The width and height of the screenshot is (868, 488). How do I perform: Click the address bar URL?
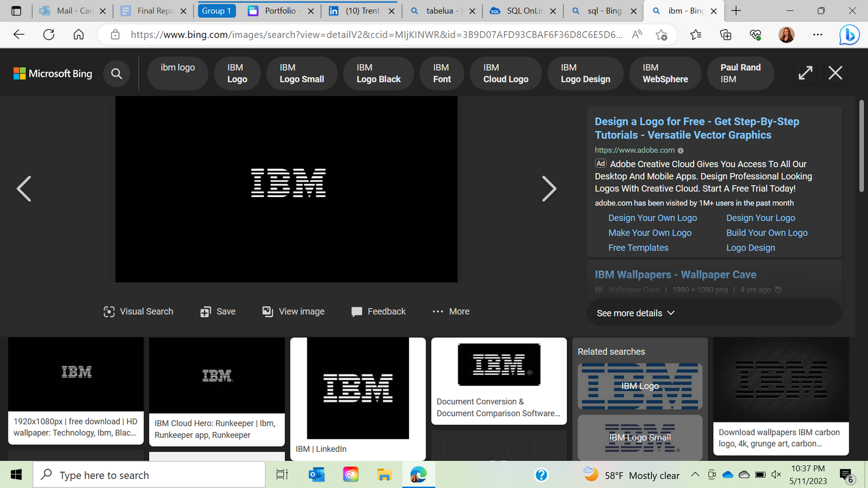pyautogui.click(x=376, y=34)
